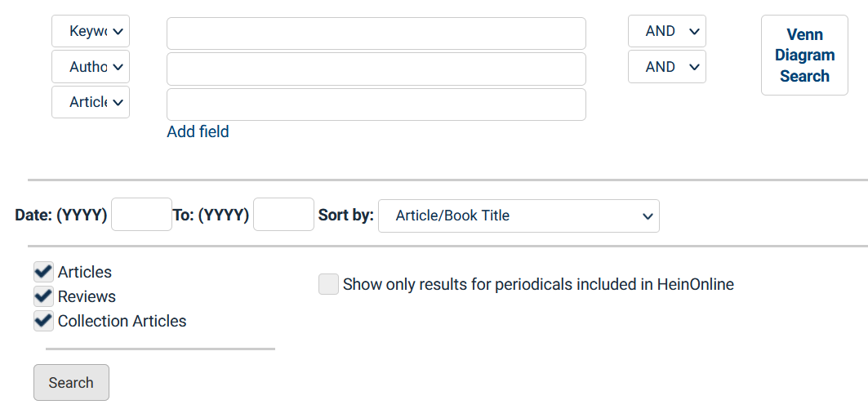Uncheck the Collection Articles checkbox
The height and width of the screenshot is (409, 868).
coord(43,321)
